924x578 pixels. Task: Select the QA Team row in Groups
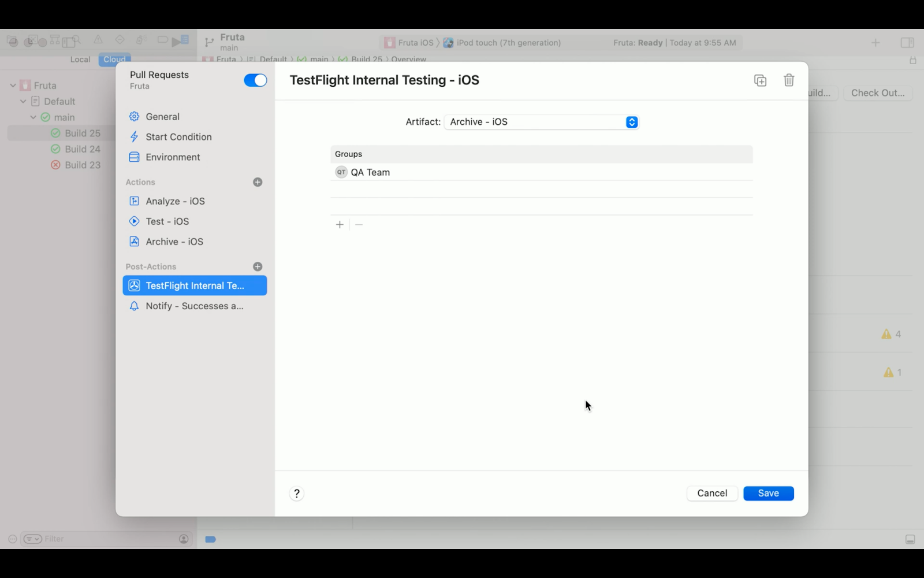(x=542, y=172)
